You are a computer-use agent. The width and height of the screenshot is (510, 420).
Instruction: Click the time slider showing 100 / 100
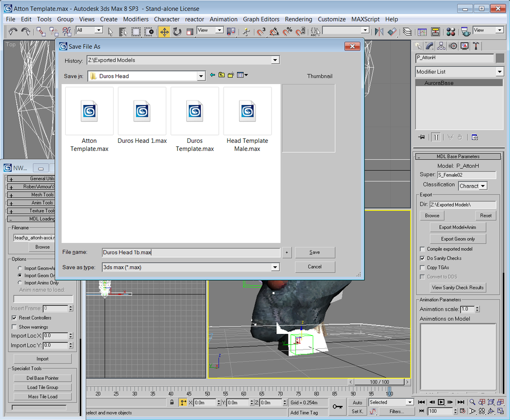click(x=379, y=382)
